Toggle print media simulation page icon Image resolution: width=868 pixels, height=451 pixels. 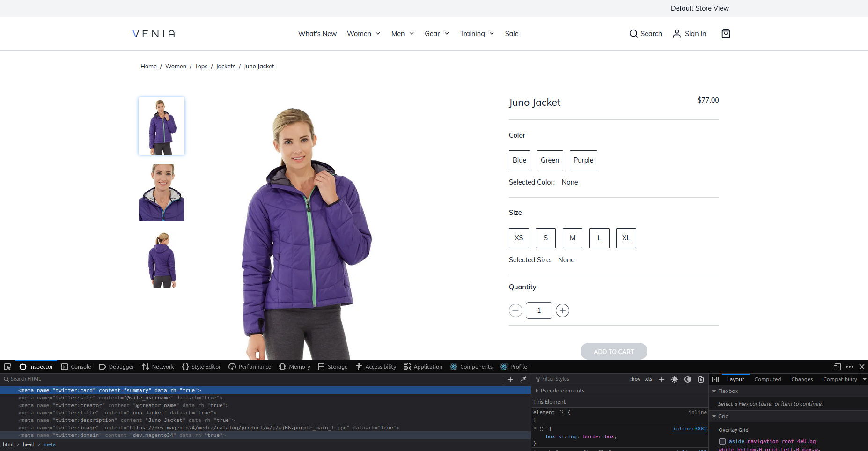point(701,379)
